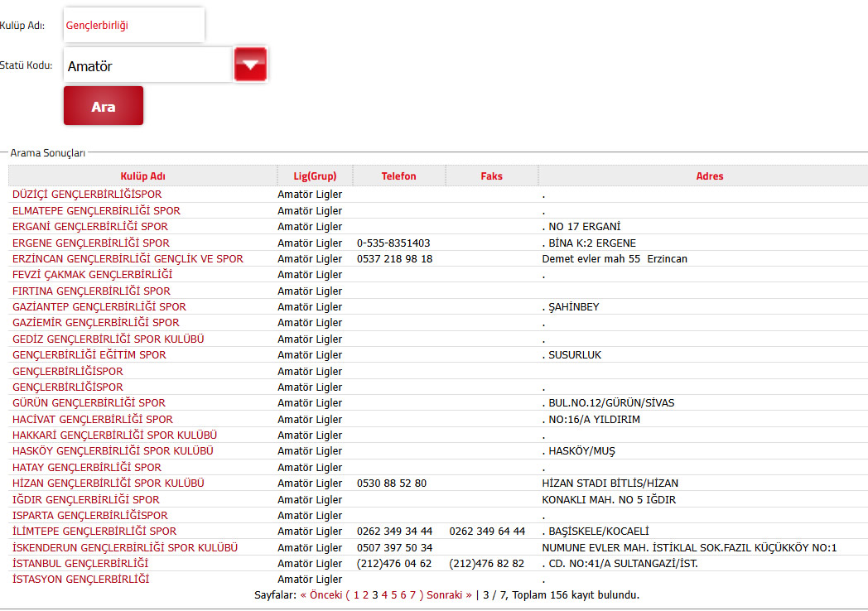868x611 pixels.
Task: Jump to results page 5
Action: point(394,595)
